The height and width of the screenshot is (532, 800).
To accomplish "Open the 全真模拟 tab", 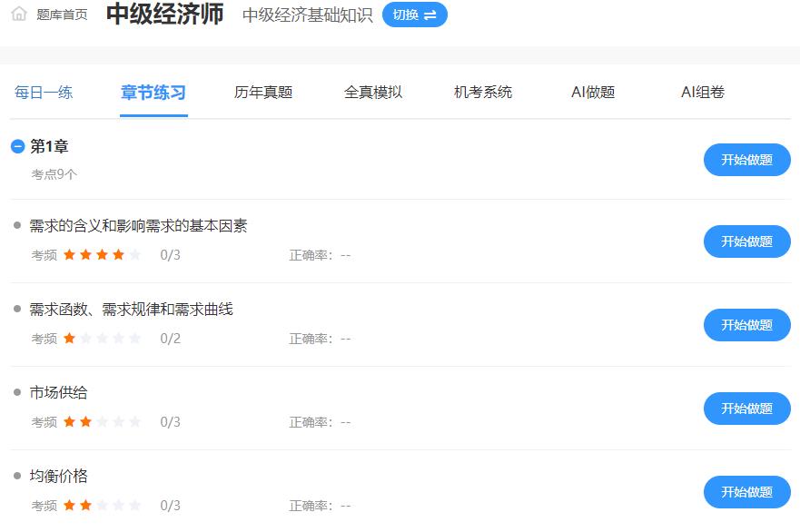I will 373,92.
